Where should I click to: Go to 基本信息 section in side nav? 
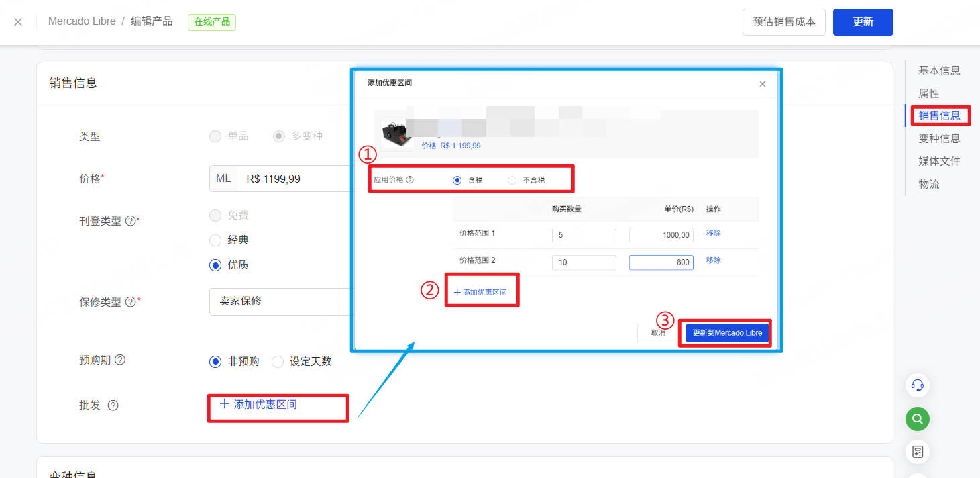click(x=939, y=70)
